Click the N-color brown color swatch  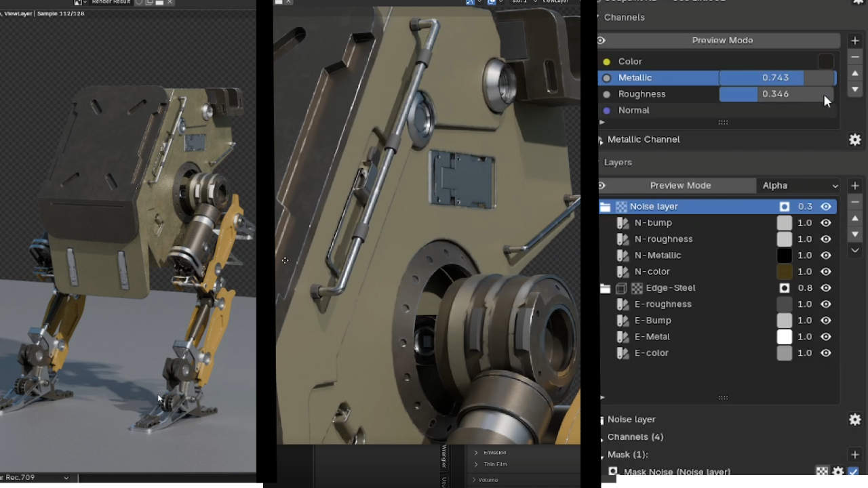[785, 272]
